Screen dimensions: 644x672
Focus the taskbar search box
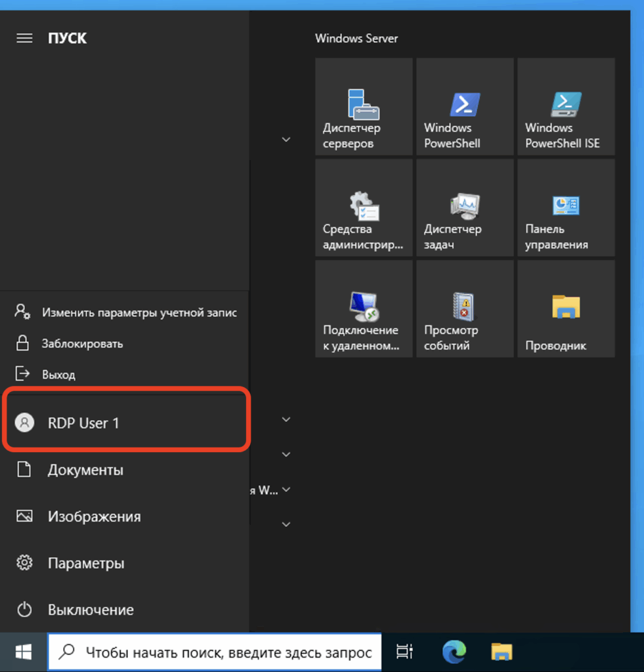[215, 652]
